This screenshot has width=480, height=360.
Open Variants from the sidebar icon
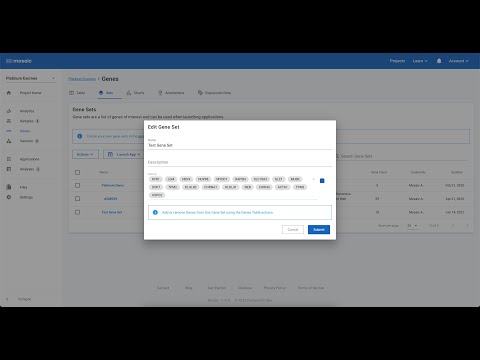tap(9, 141)
